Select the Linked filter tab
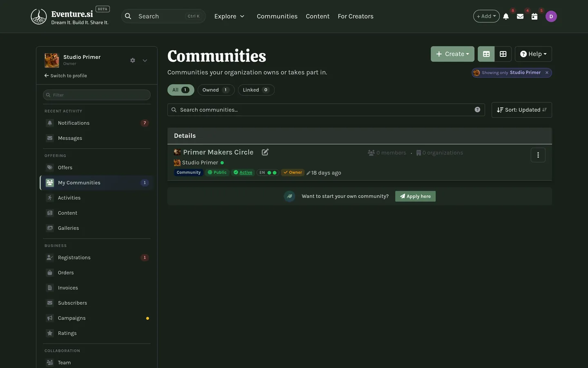This screenshot has height=368, width=588. tap(256, 90)
